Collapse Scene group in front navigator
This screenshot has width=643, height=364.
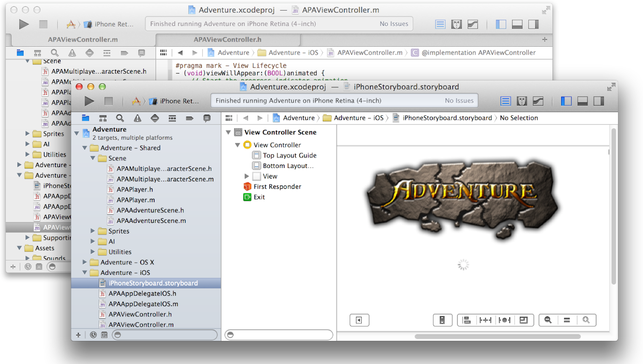pyautogui.click(x=93, y=158)
